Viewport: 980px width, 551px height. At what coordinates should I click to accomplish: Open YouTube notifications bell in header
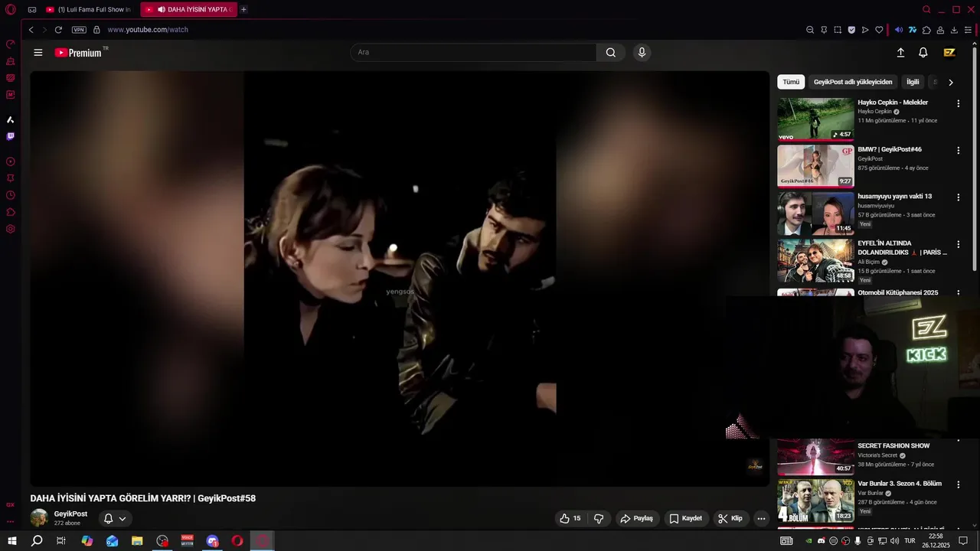pyautogui.click(x=923, y=53)
